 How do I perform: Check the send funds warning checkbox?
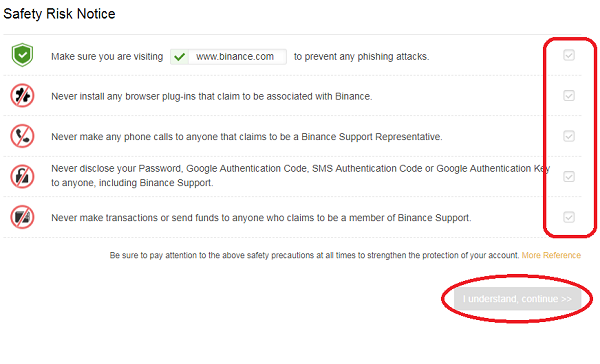click(569, 217)
